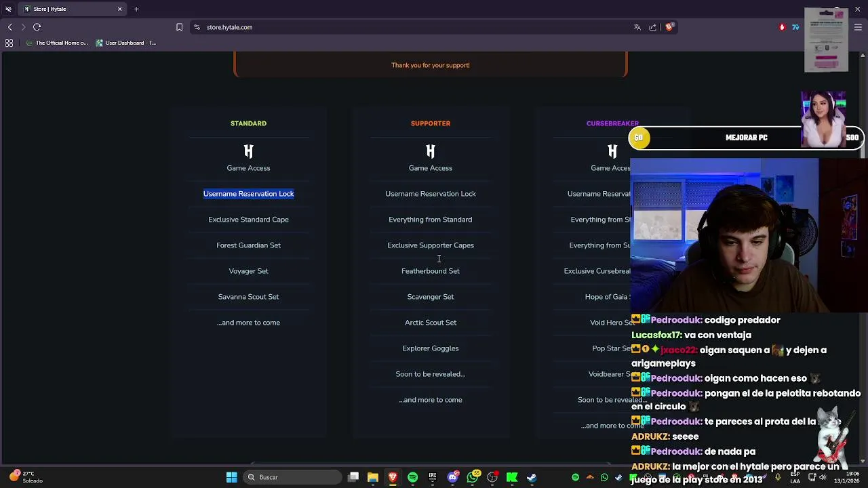Click the STANDARD edition heading
This screenshot has width=868, height=488.
pos(248,123)
